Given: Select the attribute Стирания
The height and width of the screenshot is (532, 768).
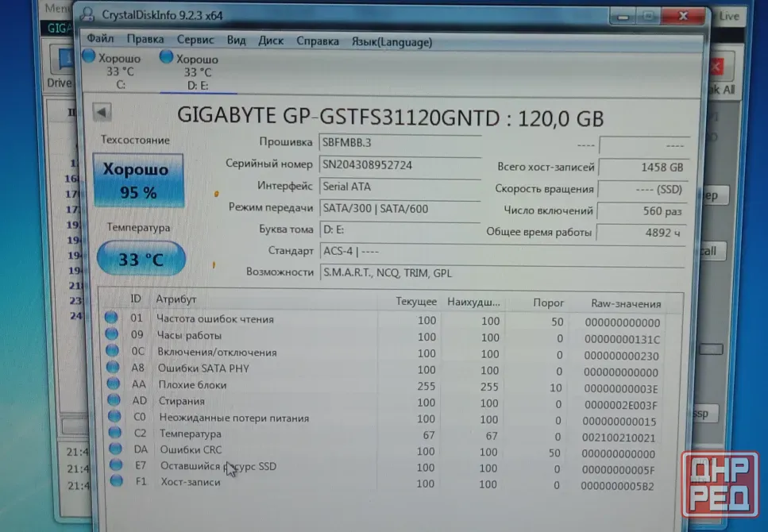Looking at the screenshot, I should click(182, 401).
